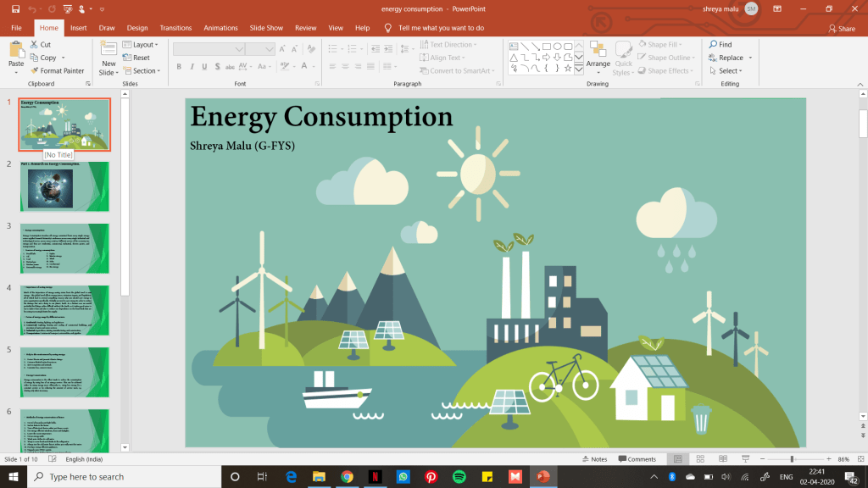The image size is (868, 488).
Task: Click the Save icon in quick access toolbar
Action: (x=14, y=9)
